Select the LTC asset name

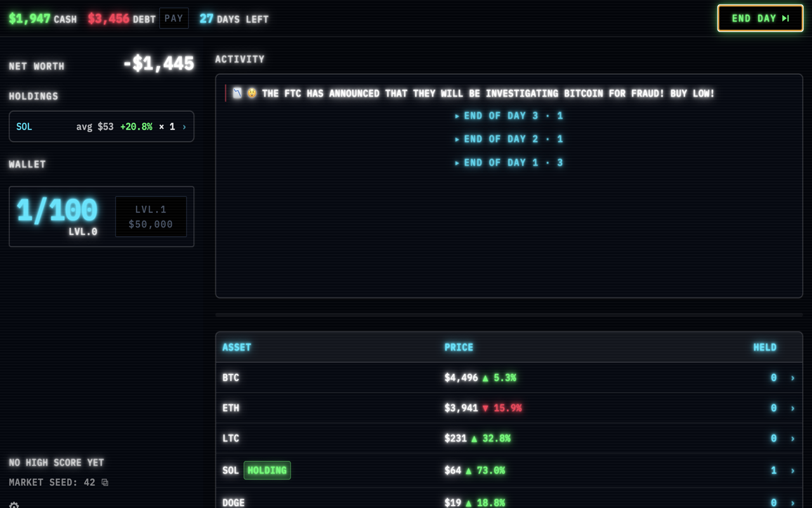click(231, 438)
